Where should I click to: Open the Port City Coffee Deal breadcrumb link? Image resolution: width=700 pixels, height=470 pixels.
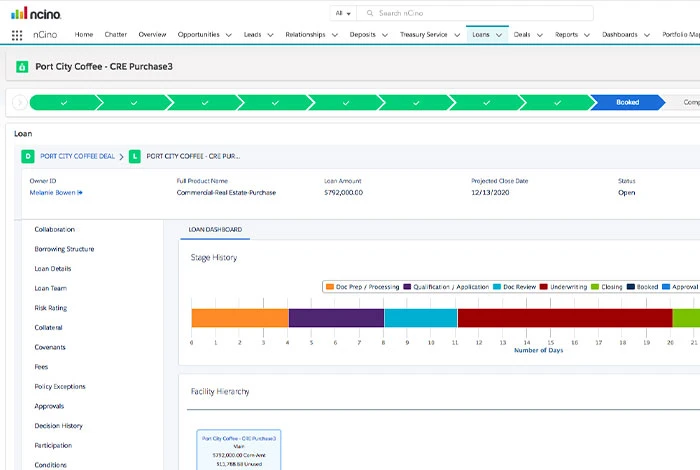[77, 156]
